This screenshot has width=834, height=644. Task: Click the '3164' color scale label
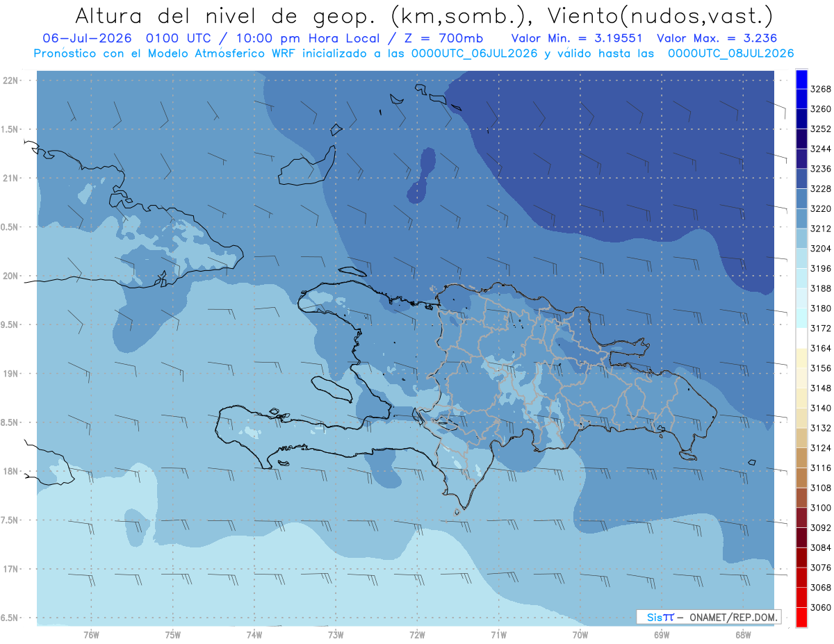[x=821, y=348]
